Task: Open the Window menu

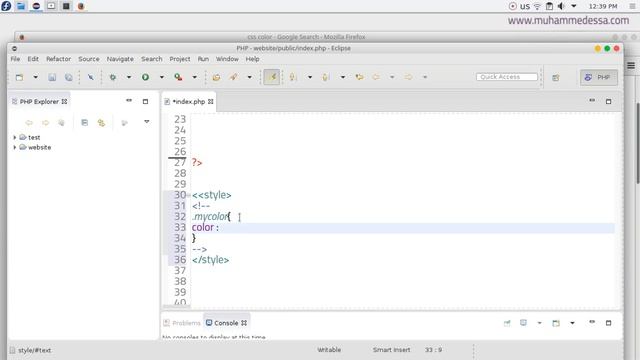Action: click(227, 59)
